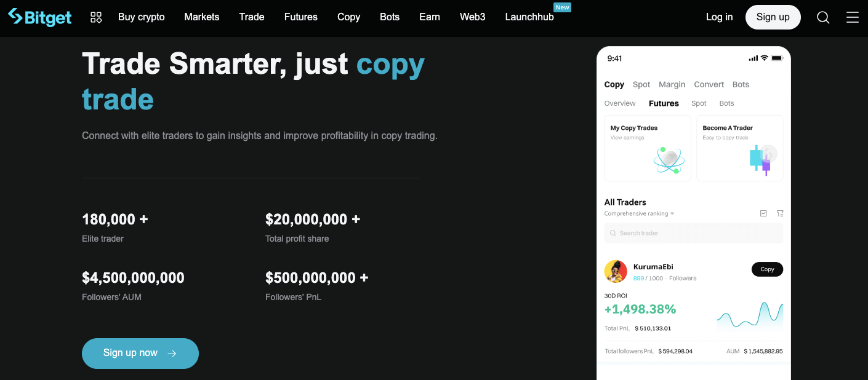Open the trader KurumaEbi's profile name
Viewport: 868px width, 380px height.
coord(653,266)
